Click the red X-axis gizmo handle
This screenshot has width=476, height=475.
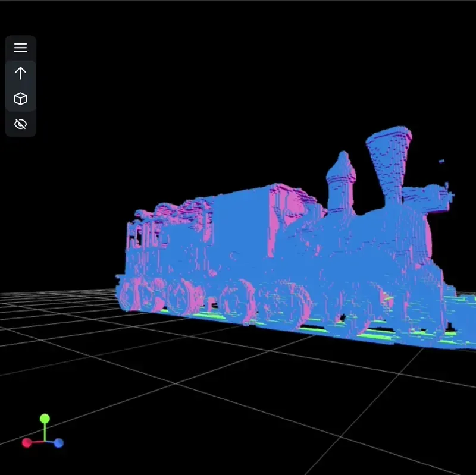pyautogui.click(x=27, y=442)
